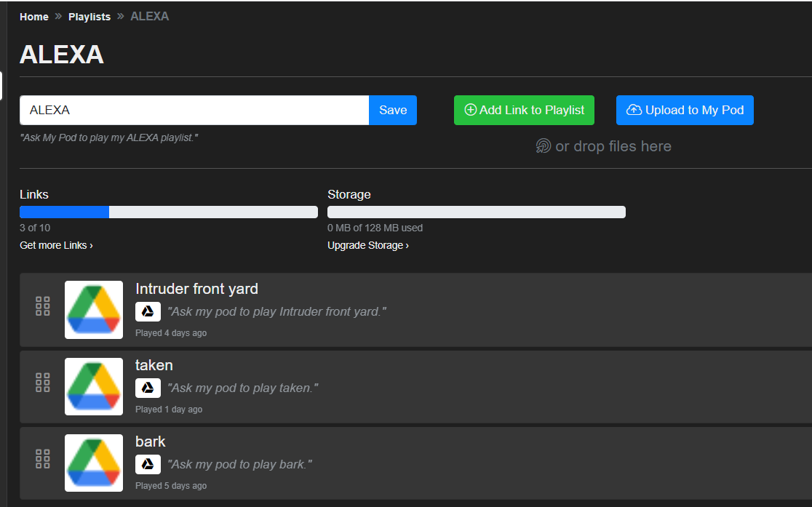Click the plus icon on Add Link to Playlist
The width and height of the screenshot is (812, 507).
[470, 110]
